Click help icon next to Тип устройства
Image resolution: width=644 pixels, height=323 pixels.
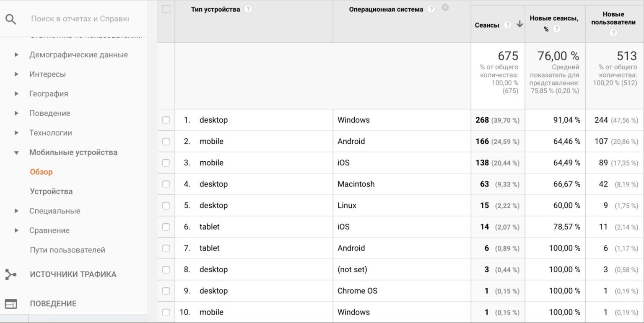click(248, 9)
